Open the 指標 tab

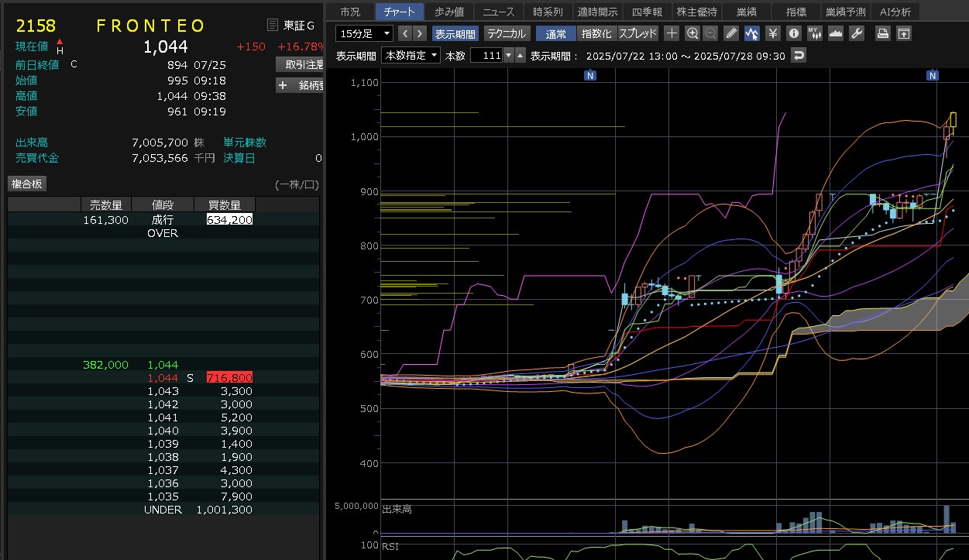pos(796,12)
